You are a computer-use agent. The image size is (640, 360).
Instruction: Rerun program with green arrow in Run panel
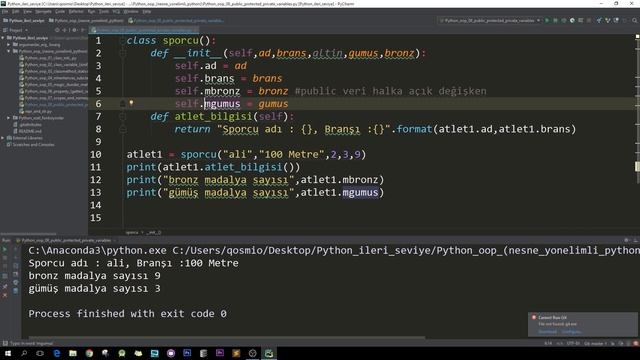[x=5, y=249]
